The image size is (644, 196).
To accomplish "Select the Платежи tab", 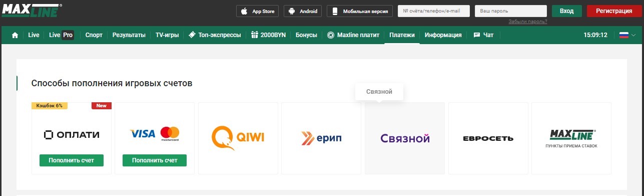I will [402, 35].
